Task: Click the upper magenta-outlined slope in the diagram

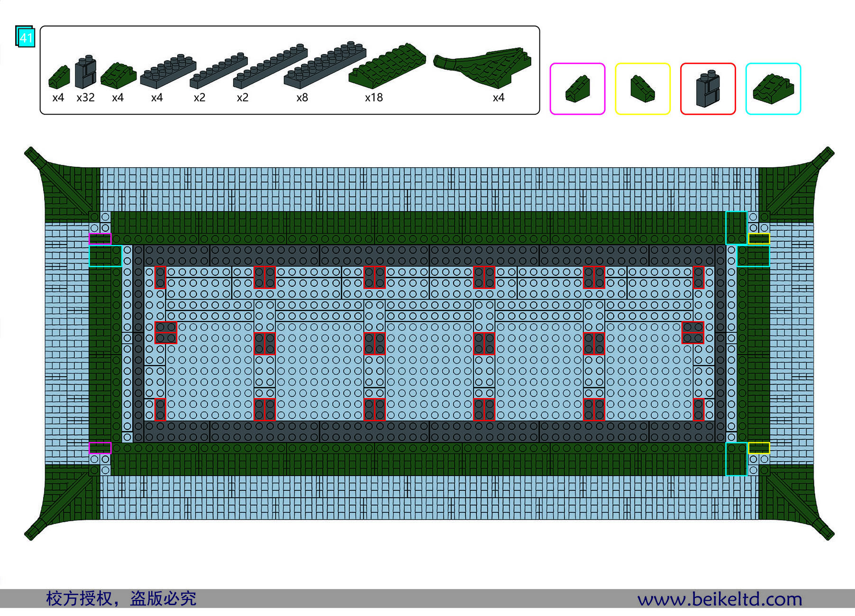Action: click(x=100, y=239)
